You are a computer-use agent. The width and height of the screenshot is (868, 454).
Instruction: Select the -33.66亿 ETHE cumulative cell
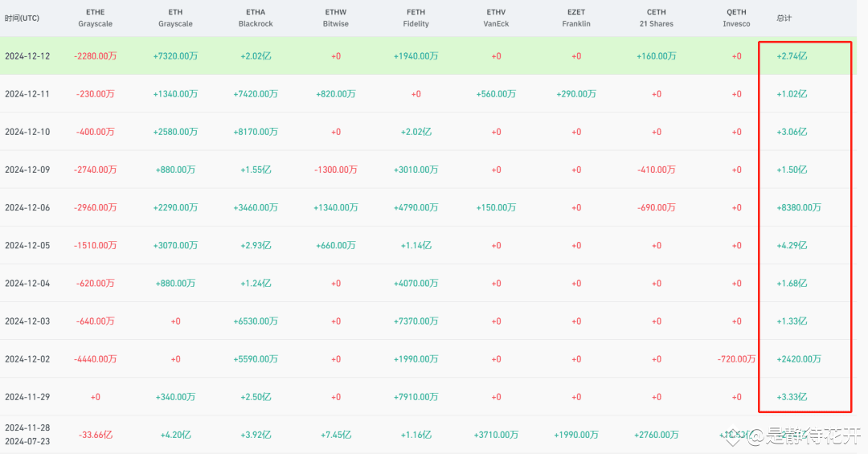pos(95,435)
